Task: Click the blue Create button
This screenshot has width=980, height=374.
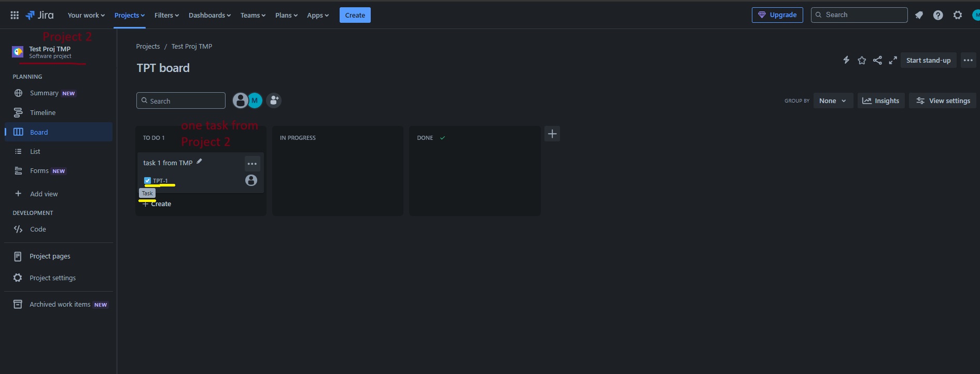Action: 355,15
